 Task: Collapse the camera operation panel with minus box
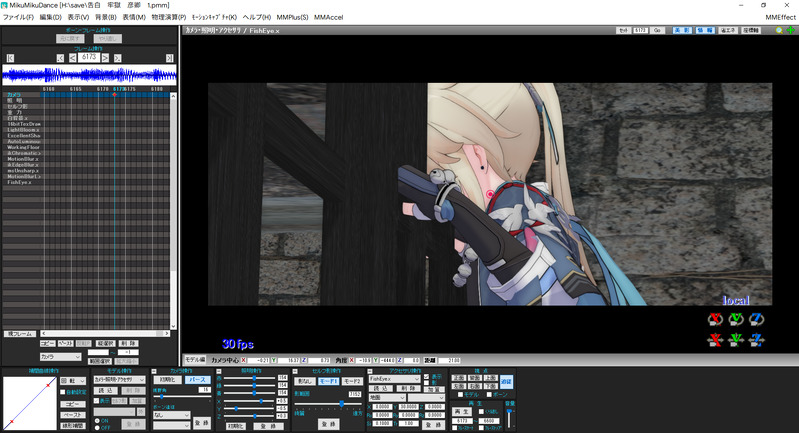coord(154,371)
